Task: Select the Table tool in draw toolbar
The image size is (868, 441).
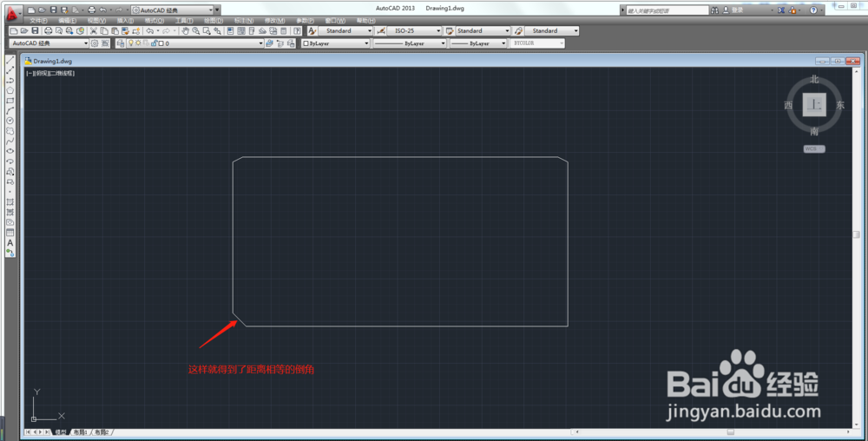Action: click(x=10, y=233)
